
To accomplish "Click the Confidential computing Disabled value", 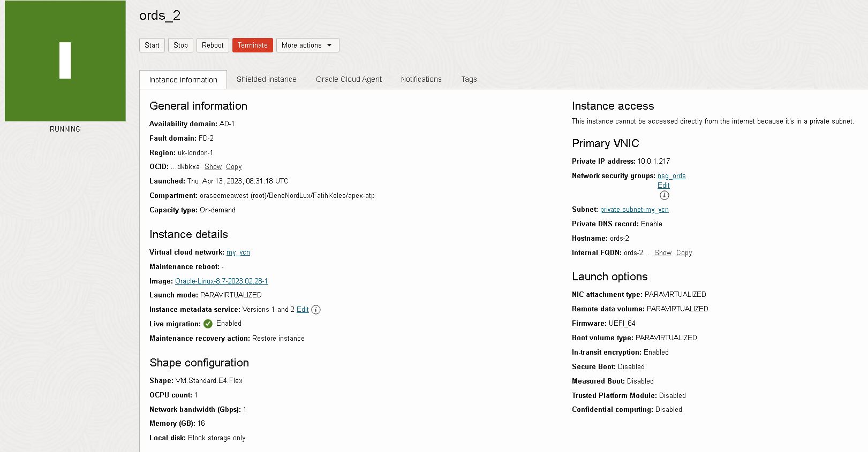I will click(x=669, y=410).
